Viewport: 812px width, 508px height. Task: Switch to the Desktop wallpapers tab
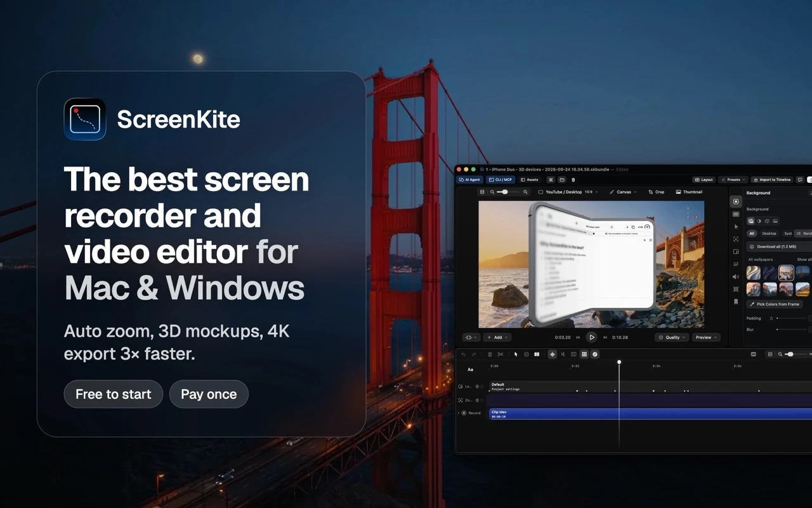click(769, 234)
